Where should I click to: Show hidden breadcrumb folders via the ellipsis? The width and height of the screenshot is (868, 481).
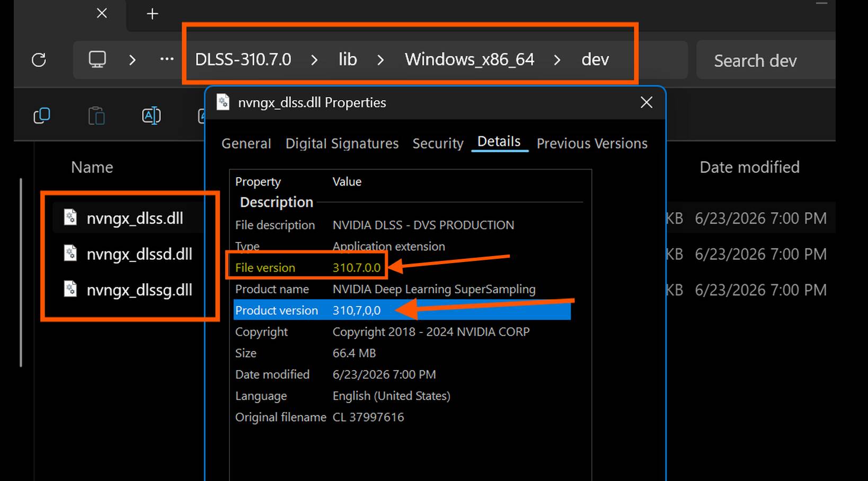pyautogui.click(x=167, y=59)
